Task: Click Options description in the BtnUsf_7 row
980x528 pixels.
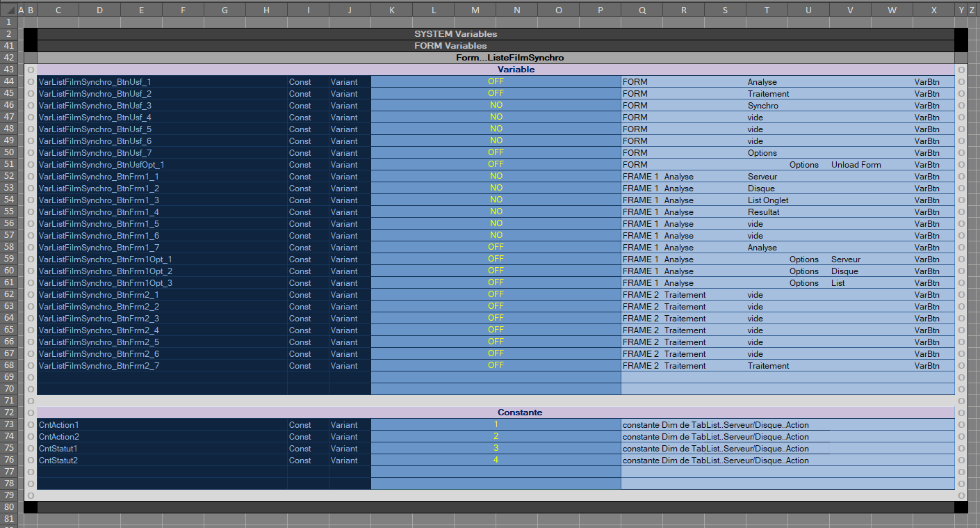Action: tap(762, 153)
